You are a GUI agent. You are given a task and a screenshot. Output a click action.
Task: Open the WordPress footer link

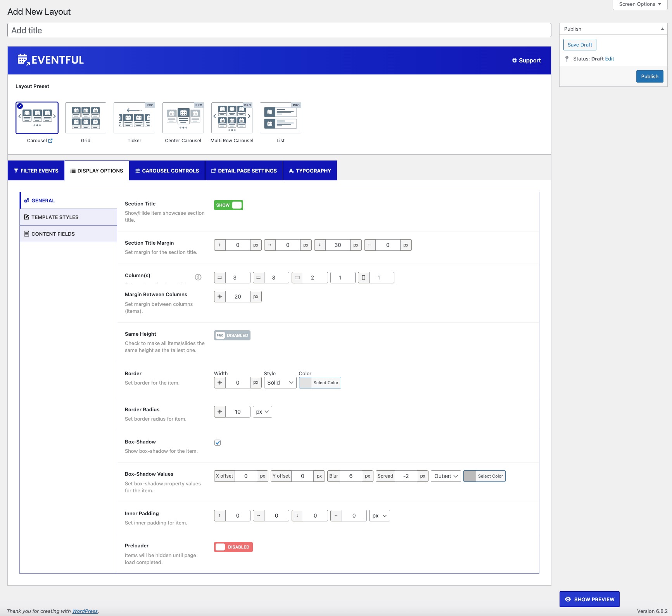(x=85, y=611)
